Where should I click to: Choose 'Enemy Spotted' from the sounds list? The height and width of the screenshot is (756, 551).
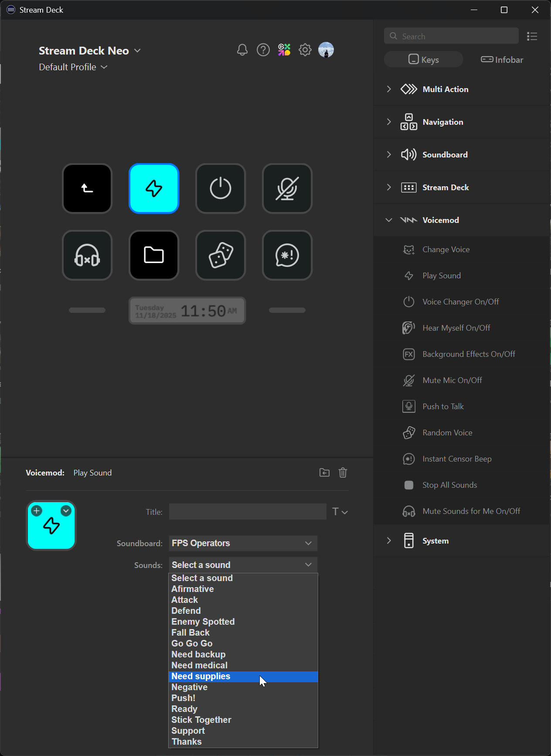tap(243, 622)
